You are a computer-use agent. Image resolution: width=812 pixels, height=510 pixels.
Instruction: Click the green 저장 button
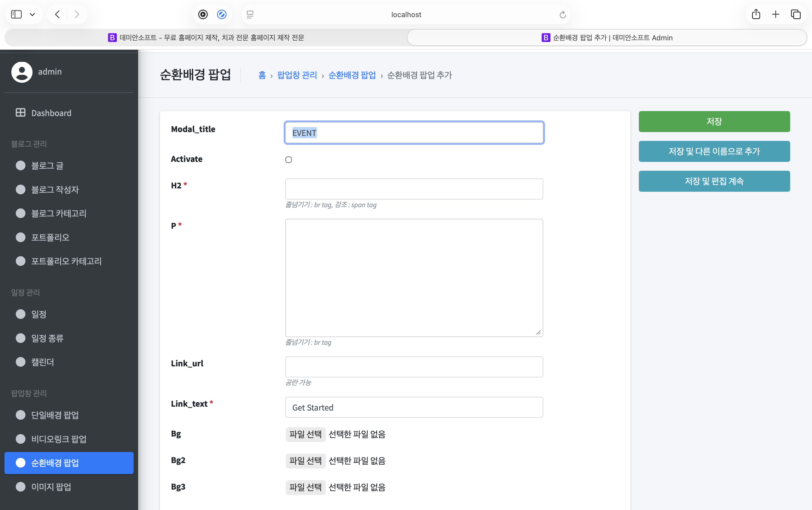click(x=714, y=122)
